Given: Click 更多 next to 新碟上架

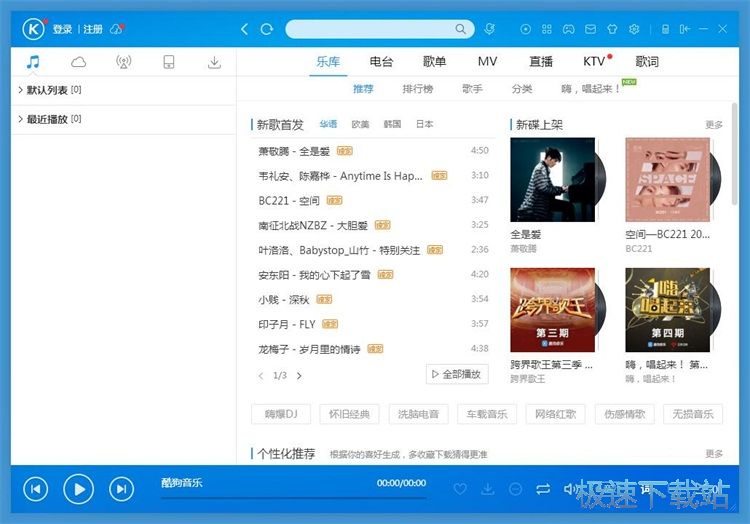Looking at the screenshot, I should coord(714,125).
